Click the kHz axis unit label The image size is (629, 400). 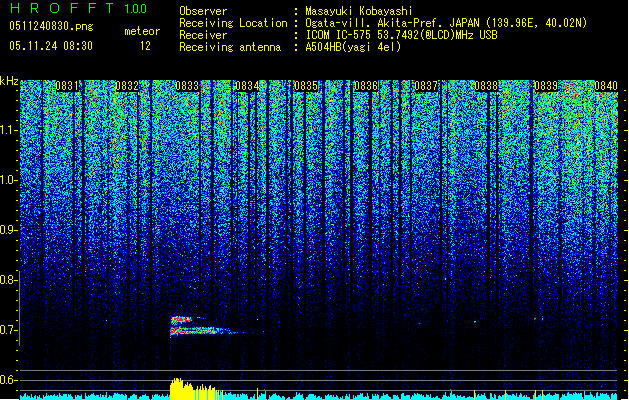click(x=9, y=81)
